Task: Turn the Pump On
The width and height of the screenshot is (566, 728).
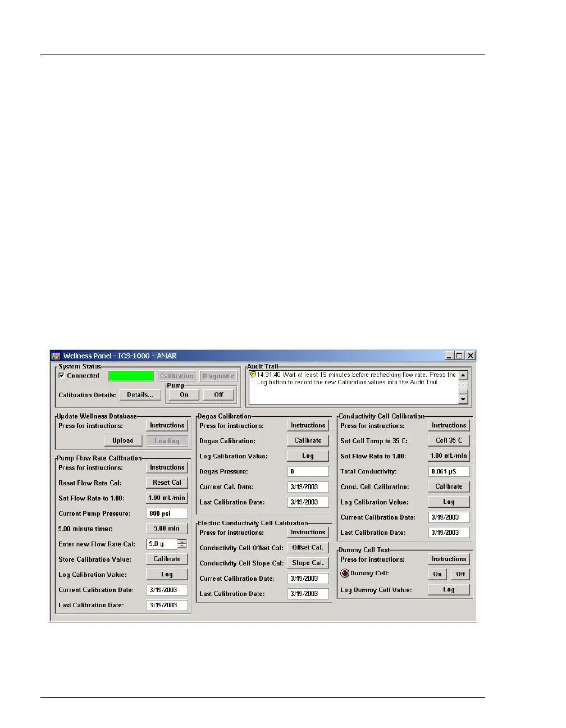Action: tap(184, 395)
